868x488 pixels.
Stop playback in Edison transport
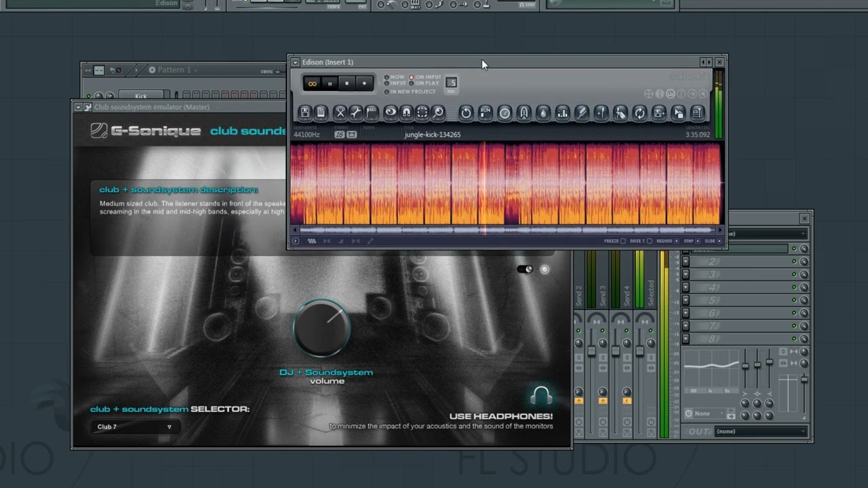click(347, 83)
